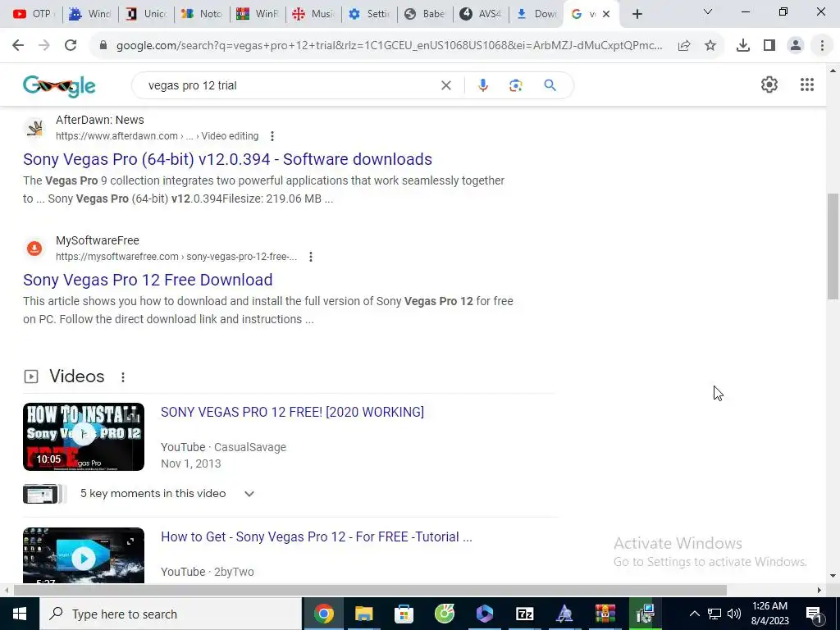
Task: Switch to the Dow downloads tab
Action: (x=536, y=14)
